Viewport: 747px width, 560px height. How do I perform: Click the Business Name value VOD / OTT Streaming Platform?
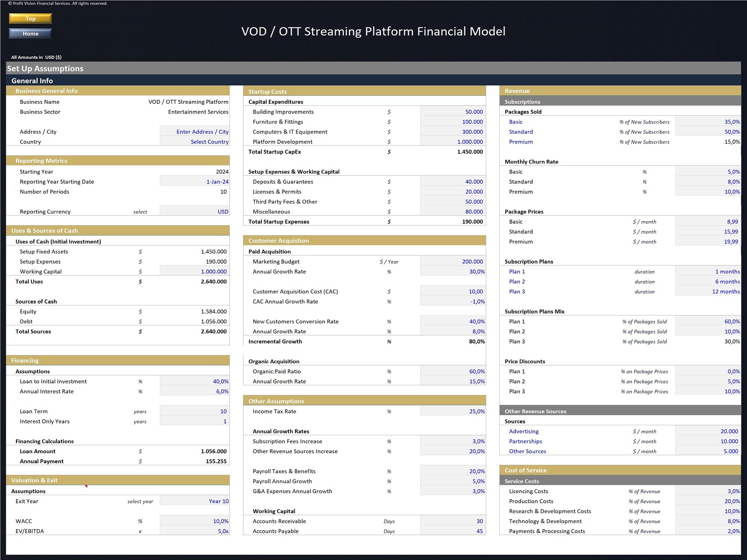(188, 102)
